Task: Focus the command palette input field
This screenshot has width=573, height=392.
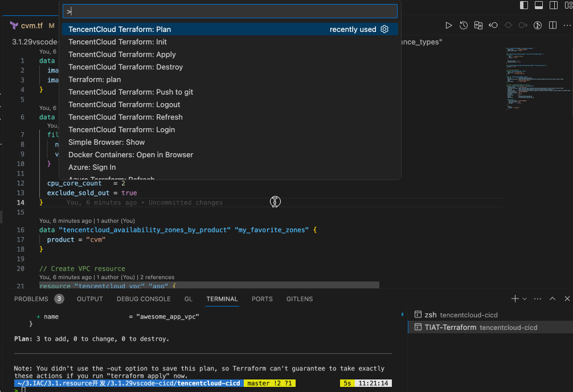Action: tap(230, 11)
